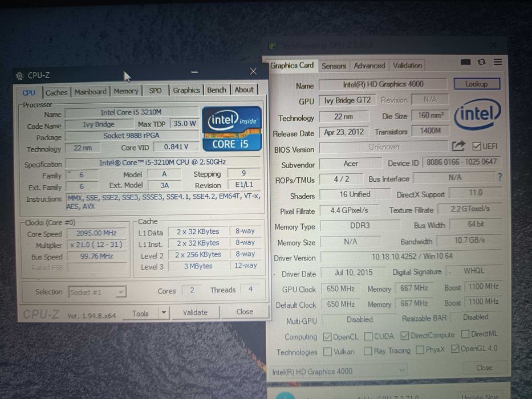
Task: Click the Threads value 4
Action: tap(250, 289)
